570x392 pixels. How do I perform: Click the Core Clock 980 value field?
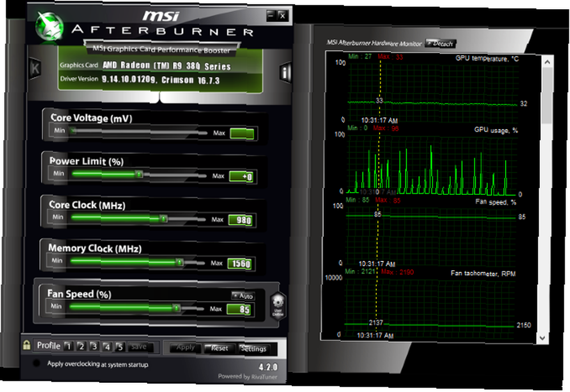click(241, 220)
